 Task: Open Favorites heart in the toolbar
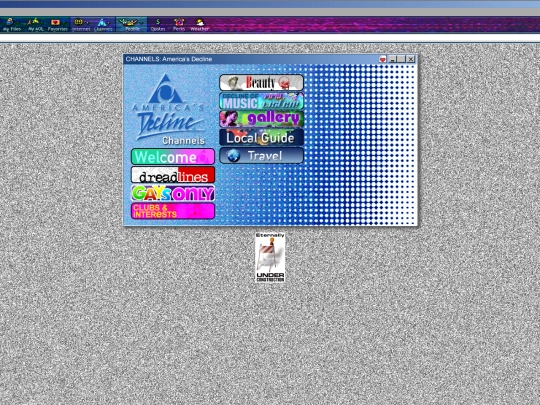pos(57,24)
